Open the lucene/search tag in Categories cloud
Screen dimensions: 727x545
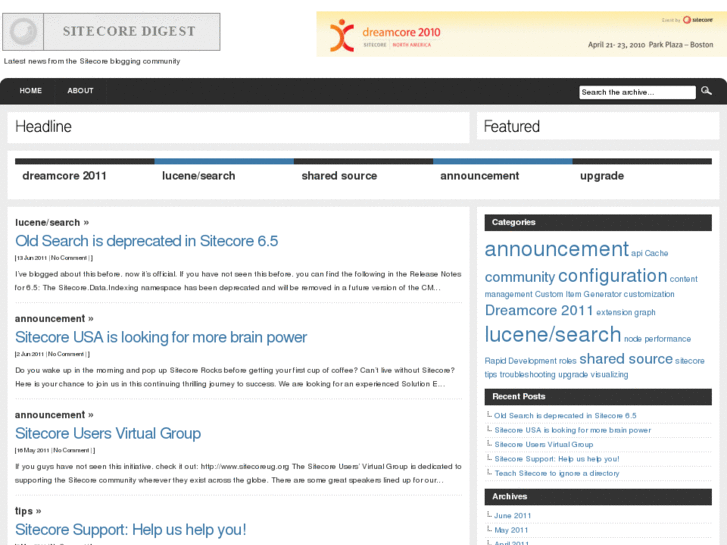coord(553,334)
